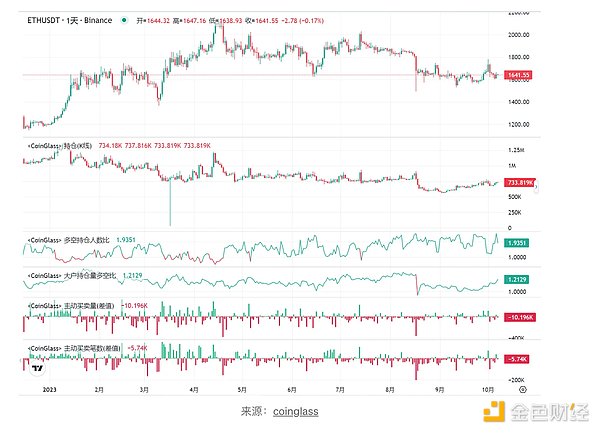
Task: Select the ETHUSDT symbol title
Action: [x=45, y=19]
